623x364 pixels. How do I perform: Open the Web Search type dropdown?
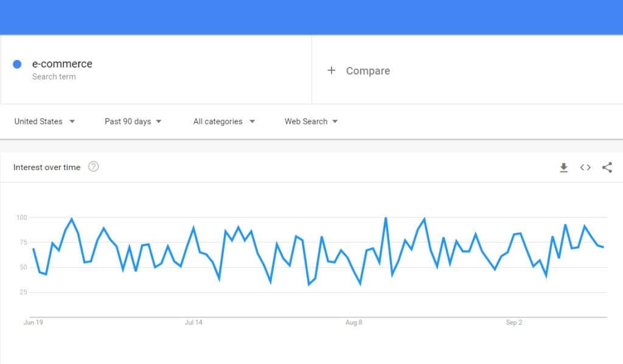pyautogui.click(x=311, y=122)
